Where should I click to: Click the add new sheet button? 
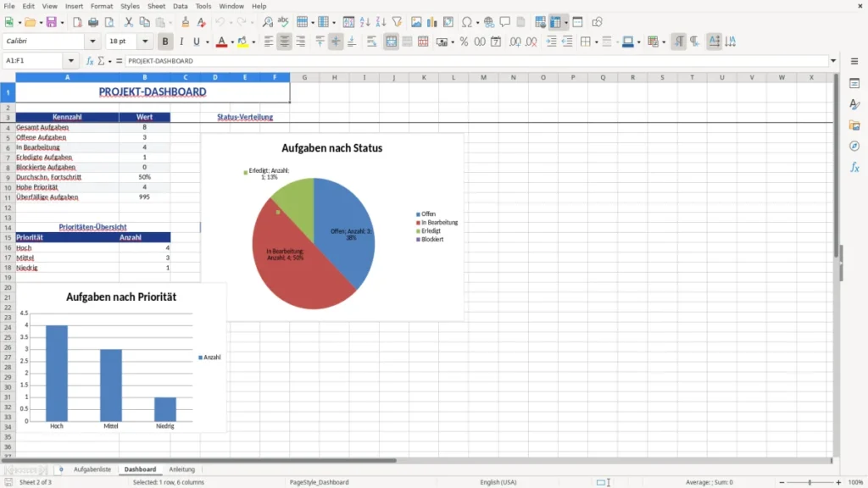pyautogui.click(x=61, y=469)
